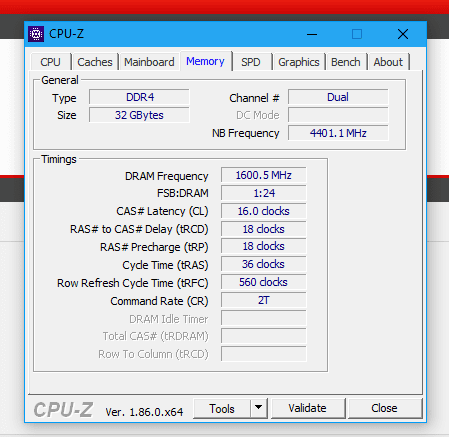Select the tRP value 18 clocks
The image size is (449, 437).
coord(263,247)
